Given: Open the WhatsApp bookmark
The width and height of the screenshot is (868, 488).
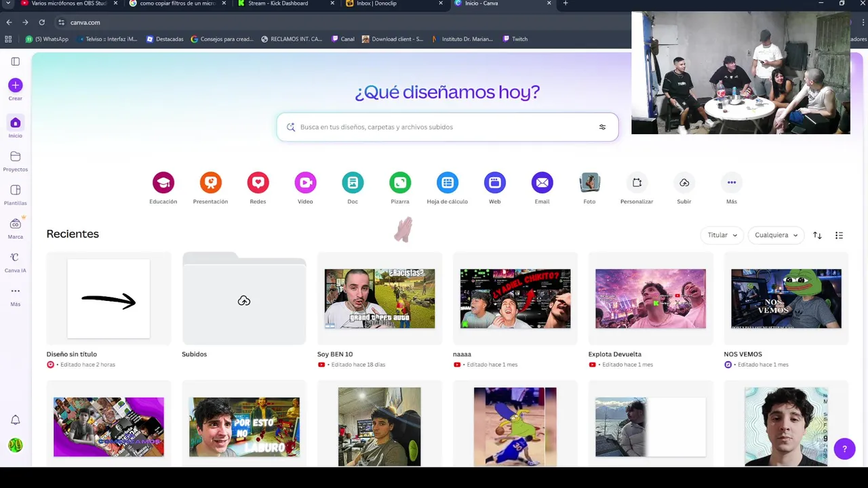Looking at the screenshot, I should pos(47,39).
